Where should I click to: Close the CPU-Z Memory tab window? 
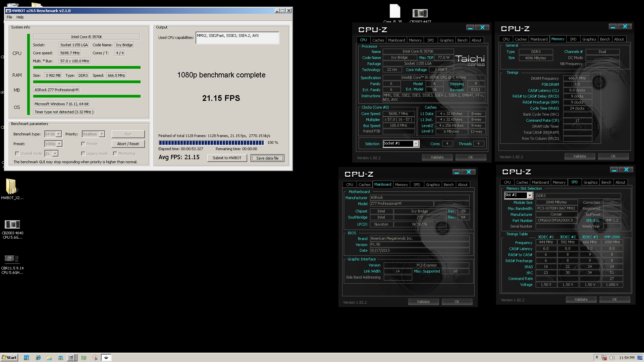tap(625, 26)
